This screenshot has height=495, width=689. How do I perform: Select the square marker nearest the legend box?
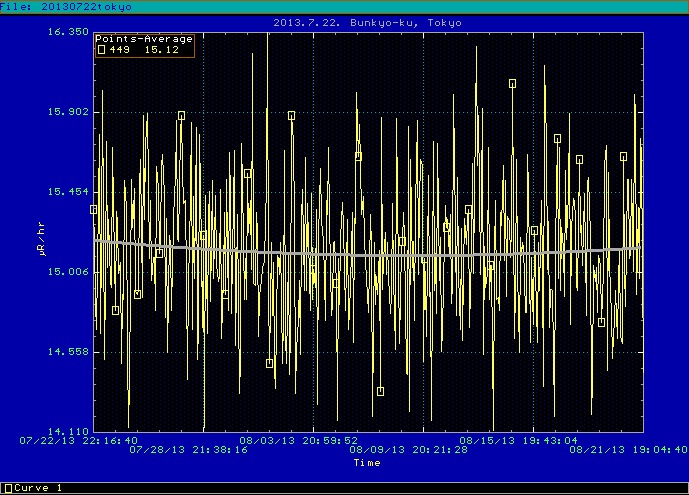pos(181,116)
